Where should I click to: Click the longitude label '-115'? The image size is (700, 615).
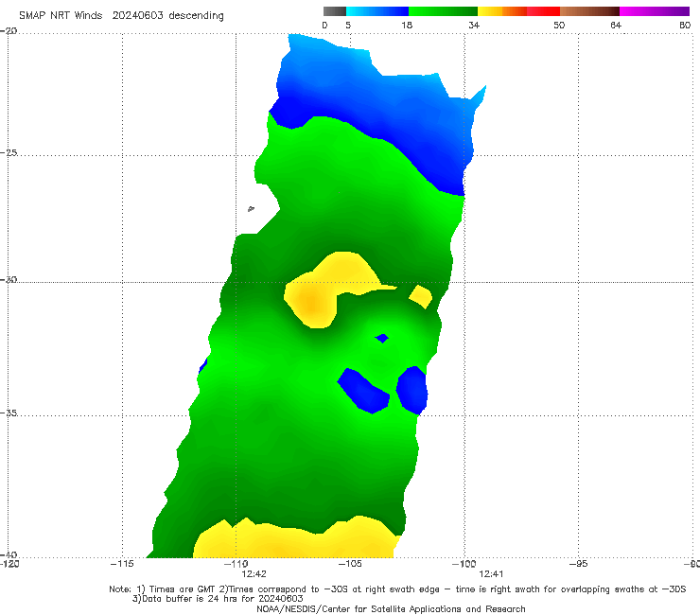point(122,564)
